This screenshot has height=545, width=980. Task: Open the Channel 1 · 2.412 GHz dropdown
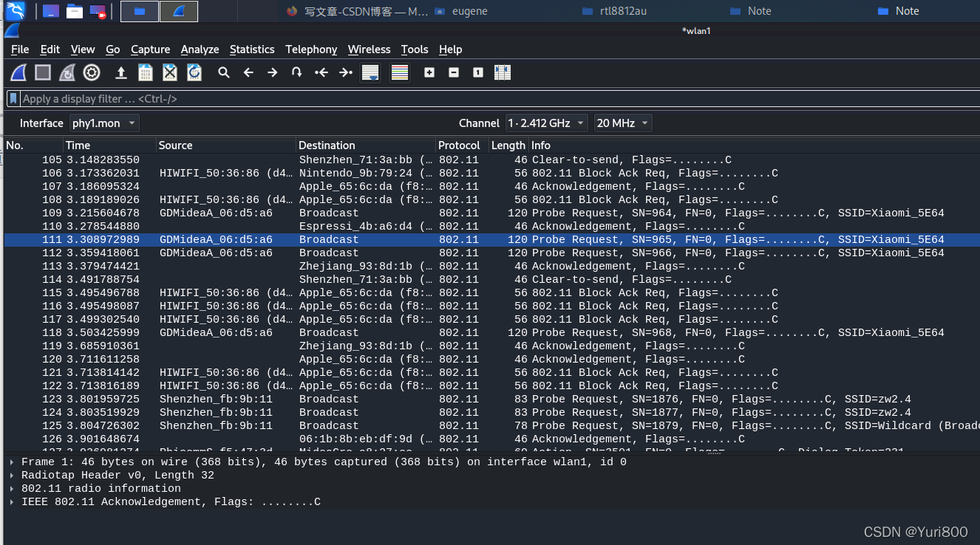coord(546,123)
